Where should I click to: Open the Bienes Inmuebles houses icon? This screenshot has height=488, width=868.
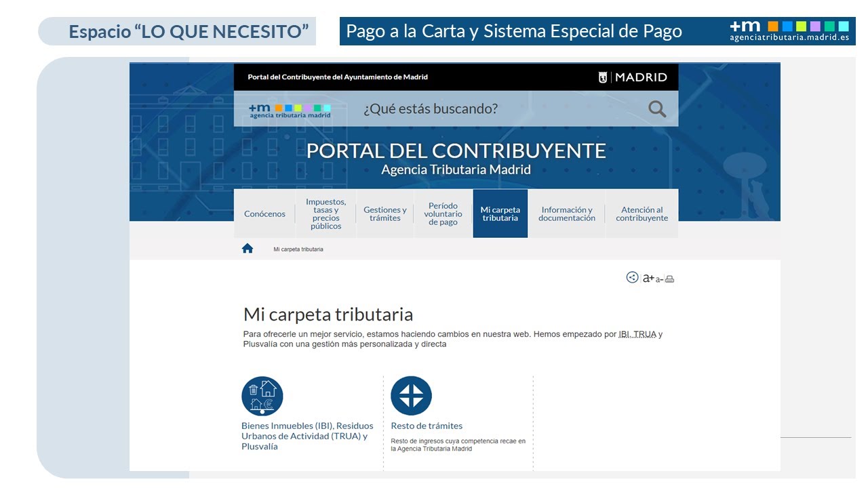[x=262, y=396]
